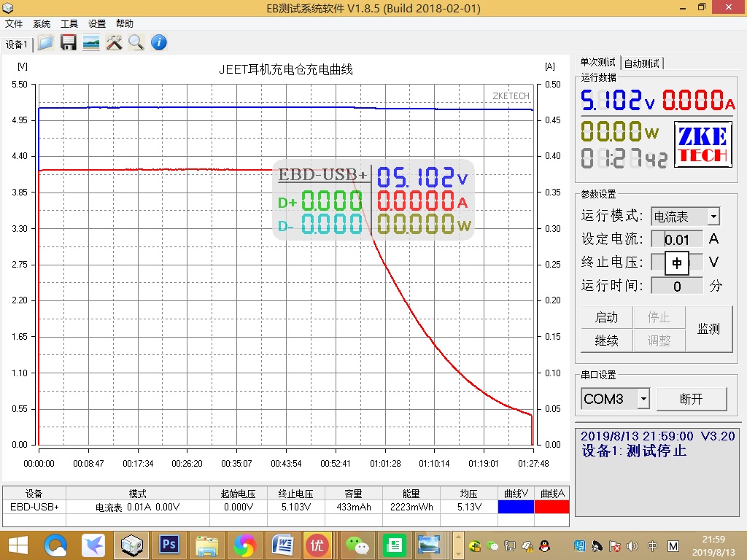Expand the COM3 serial port dropdown
This screenshot has width=747, height=560.
click(x=643, y=399)
